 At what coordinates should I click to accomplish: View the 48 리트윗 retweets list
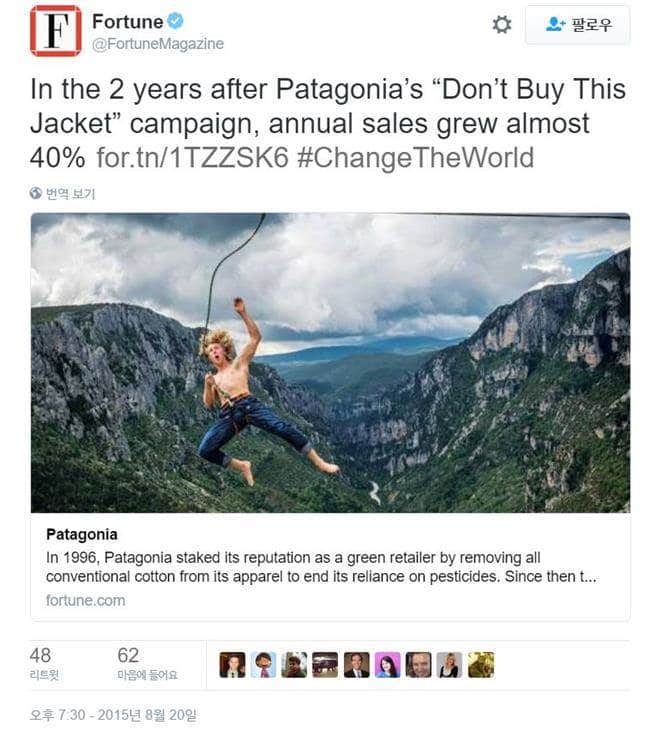tap(44, 663)
